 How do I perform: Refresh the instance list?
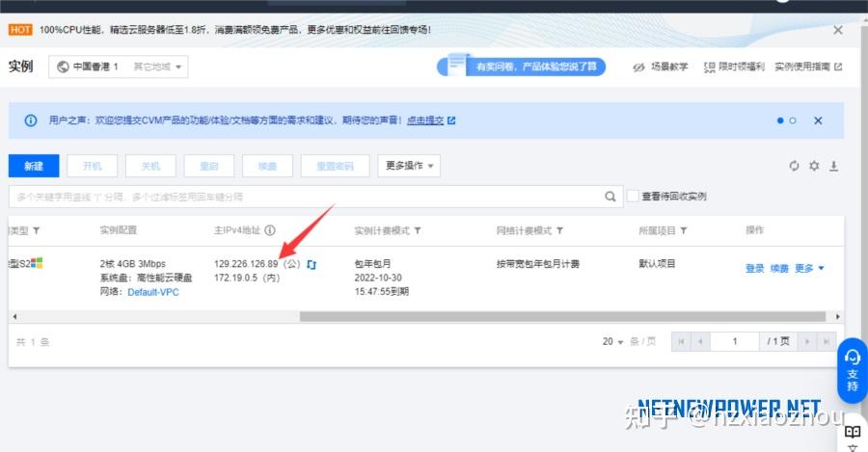pyautogui.click(x=794, y=166)
